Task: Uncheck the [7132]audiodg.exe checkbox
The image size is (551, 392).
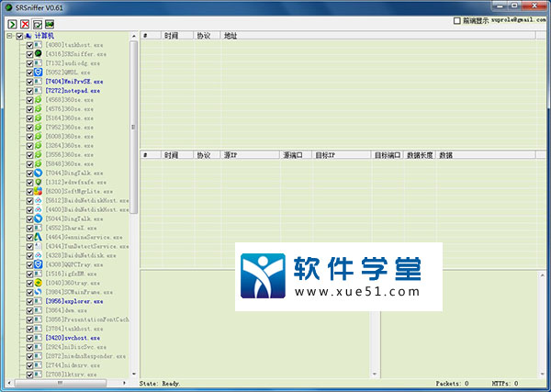Action: coord(30,63)
